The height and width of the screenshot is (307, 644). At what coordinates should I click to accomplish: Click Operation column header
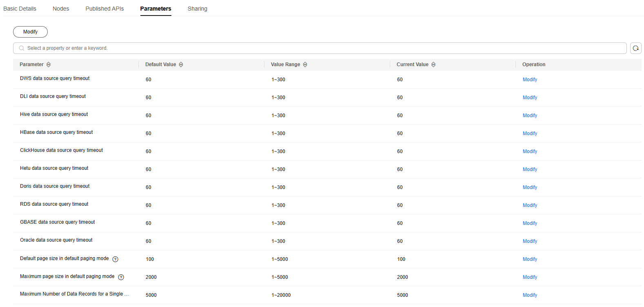534,65
